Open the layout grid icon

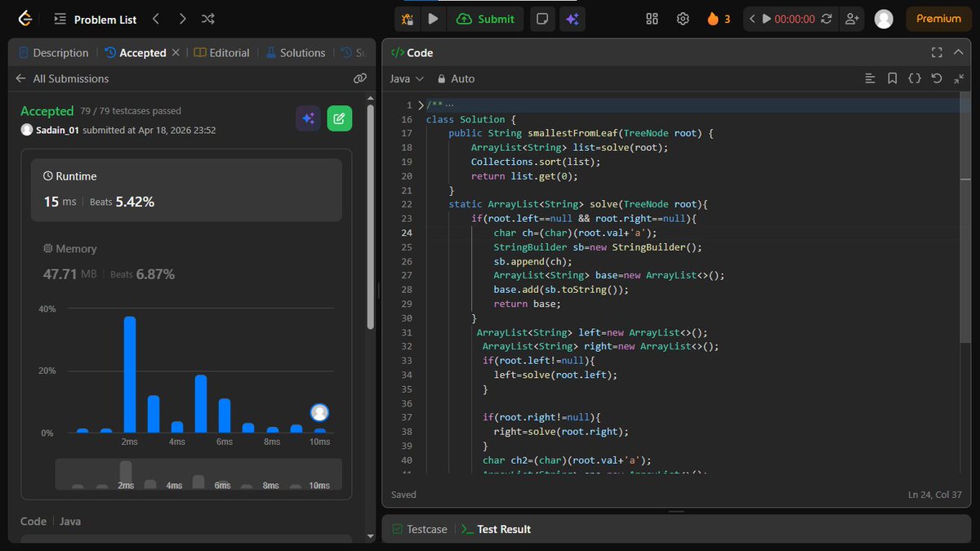(652, 19)
